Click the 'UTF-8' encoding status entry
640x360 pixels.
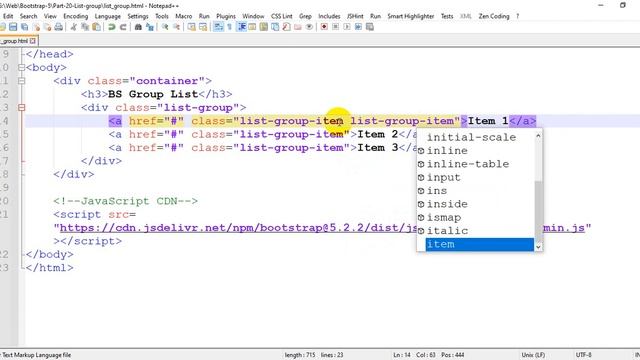click(584, 355)
